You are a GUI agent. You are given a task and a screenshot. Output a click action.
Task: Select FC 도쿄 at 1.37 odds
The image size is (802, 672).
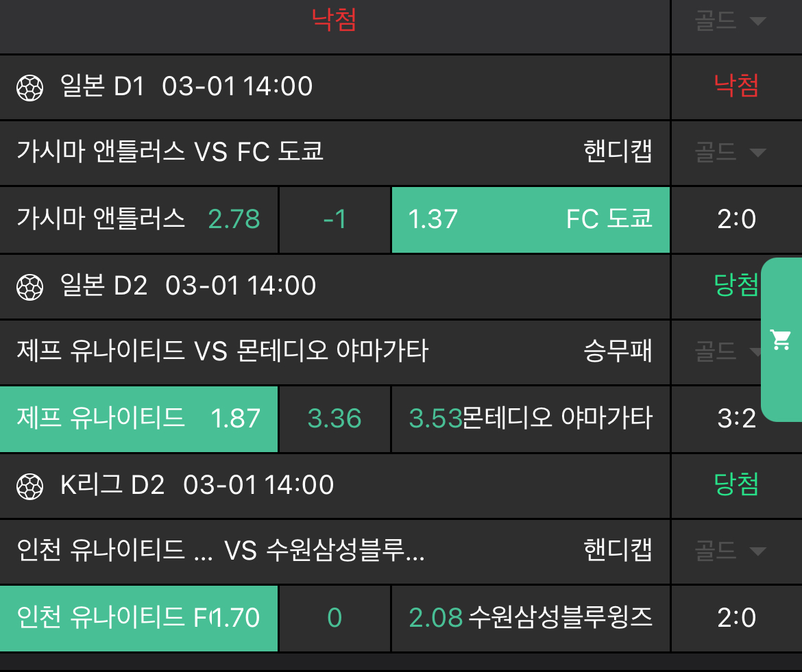tap(530, 220)
